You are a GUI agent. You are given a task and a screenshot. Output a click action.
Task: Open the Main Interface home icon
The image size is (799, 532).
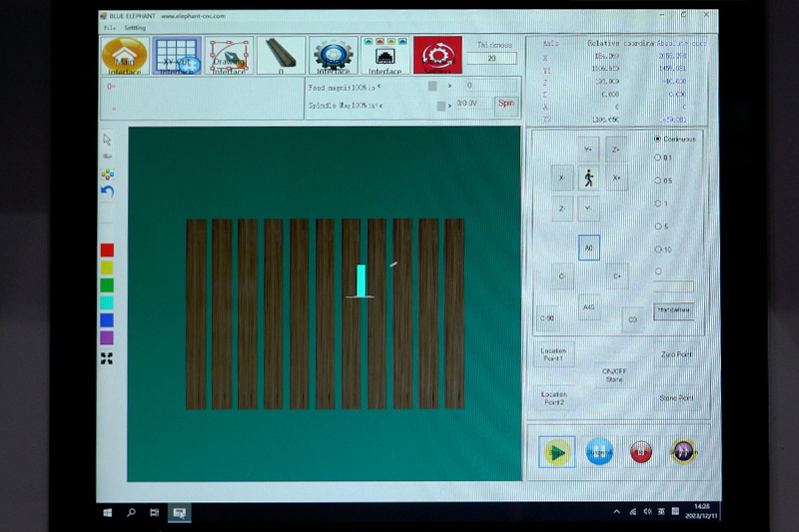(x=125, y=56)
